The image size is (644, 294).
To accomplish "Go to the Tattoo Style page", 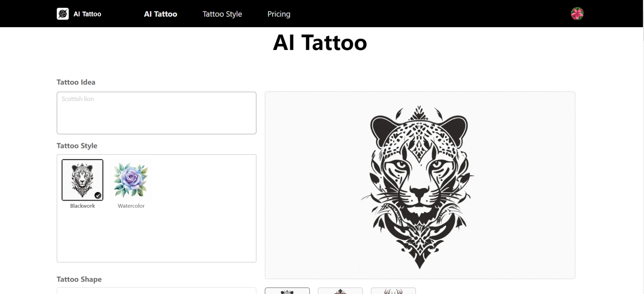I will click(x=222, y=14).
